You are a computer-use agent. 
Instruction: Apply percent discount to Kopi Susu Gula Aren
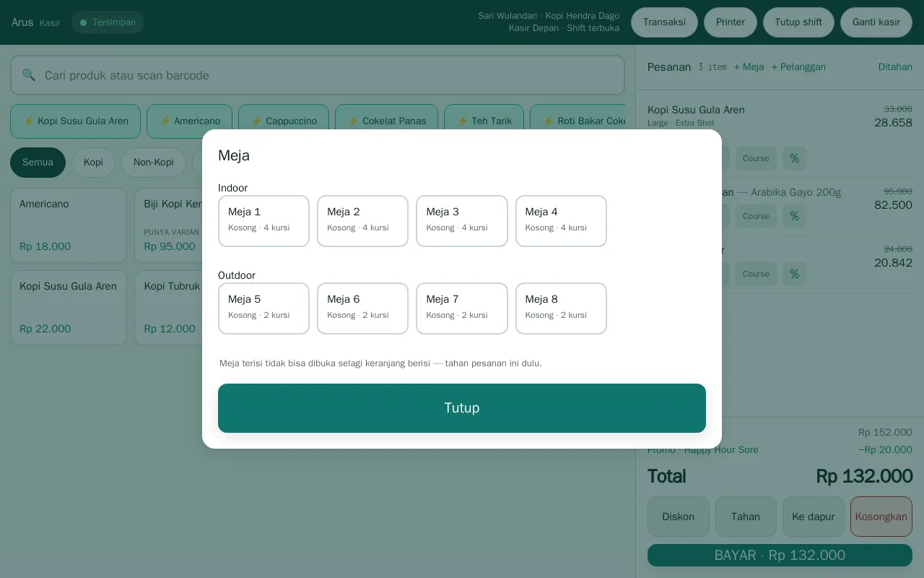(x=795, y=158)
